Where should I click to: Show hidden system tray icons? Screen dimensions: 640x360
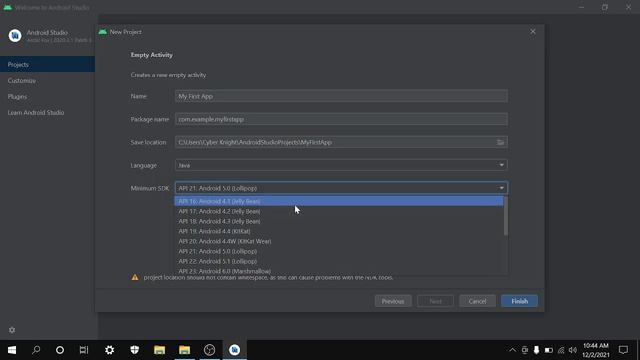(512, 350)
